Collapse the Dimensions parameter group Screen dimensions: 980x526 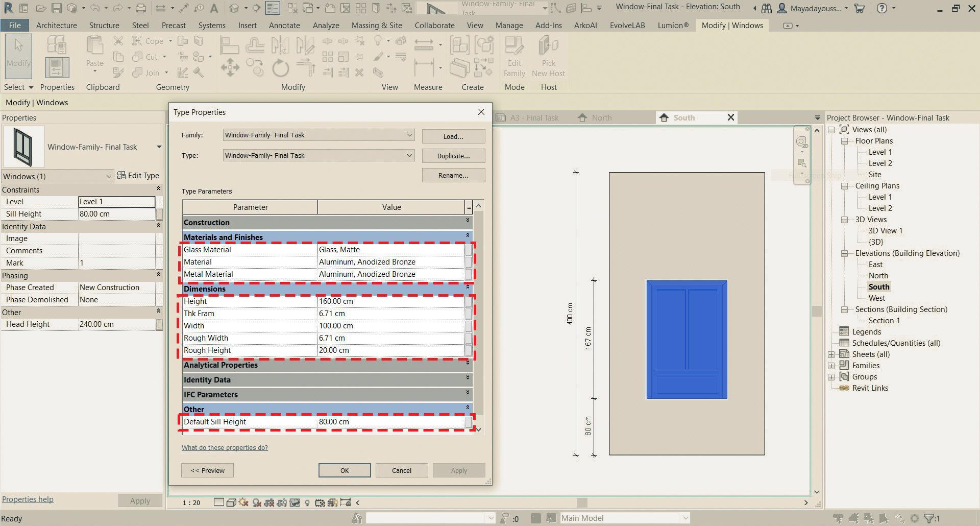click(x=468, y=288)
